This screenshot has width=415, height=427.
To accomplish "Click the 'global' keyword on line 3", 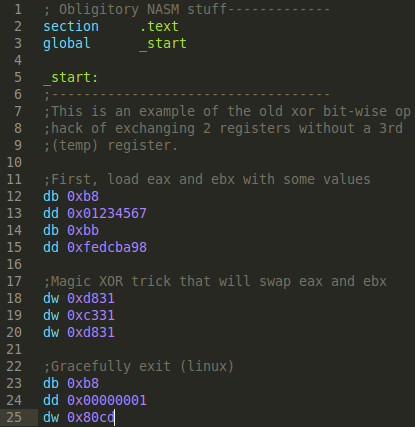I will coord(67,44).
